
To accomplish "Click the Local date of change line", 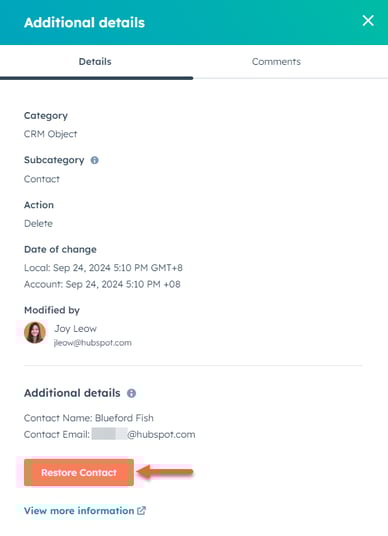I will (103, 268).
